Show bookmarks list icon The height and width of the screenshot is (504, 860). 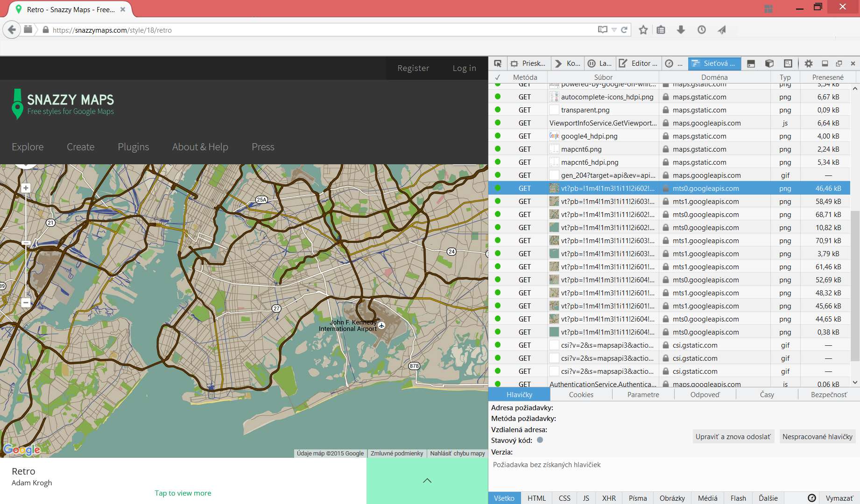661,30
